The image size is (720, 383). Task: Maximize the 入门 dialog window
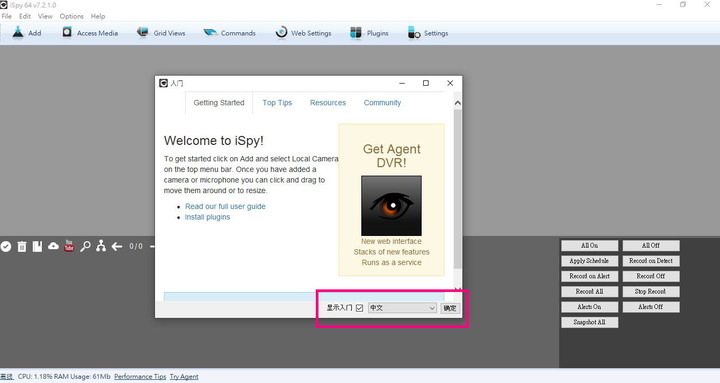426,83
